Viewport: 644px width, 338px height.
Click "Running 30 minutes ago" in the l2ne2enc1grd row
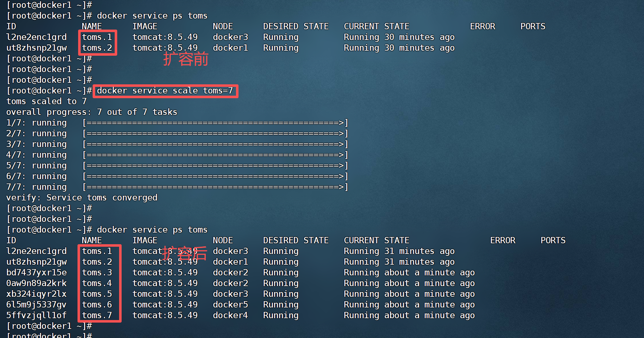[399, 37]
